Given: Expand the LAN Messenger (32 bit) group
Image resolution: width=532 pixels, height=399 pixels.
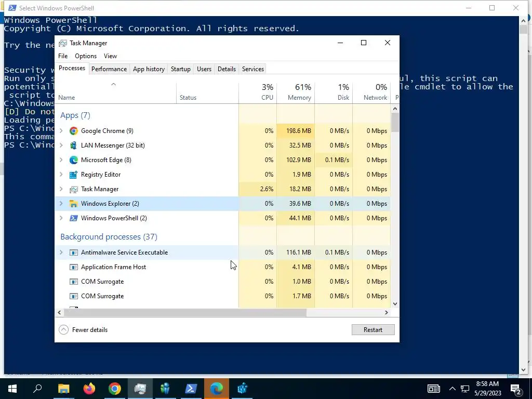Looking at the screenshot, I should point(61,145).
